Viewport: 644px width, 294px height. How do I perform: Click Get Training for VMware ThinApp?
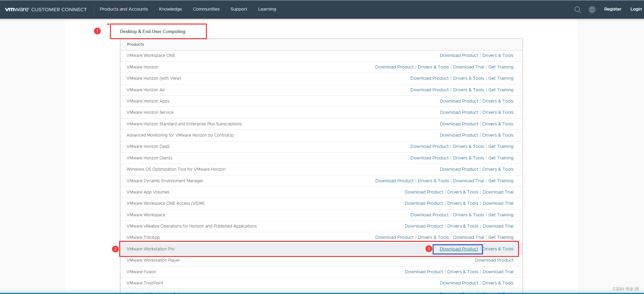tap(501, 237)
